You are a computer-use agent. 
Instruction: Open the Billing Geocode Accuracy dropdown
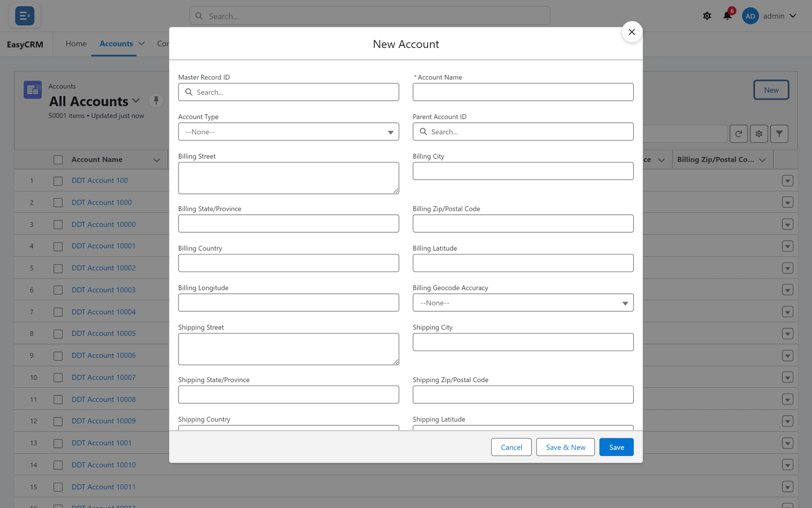click(523, 303)
